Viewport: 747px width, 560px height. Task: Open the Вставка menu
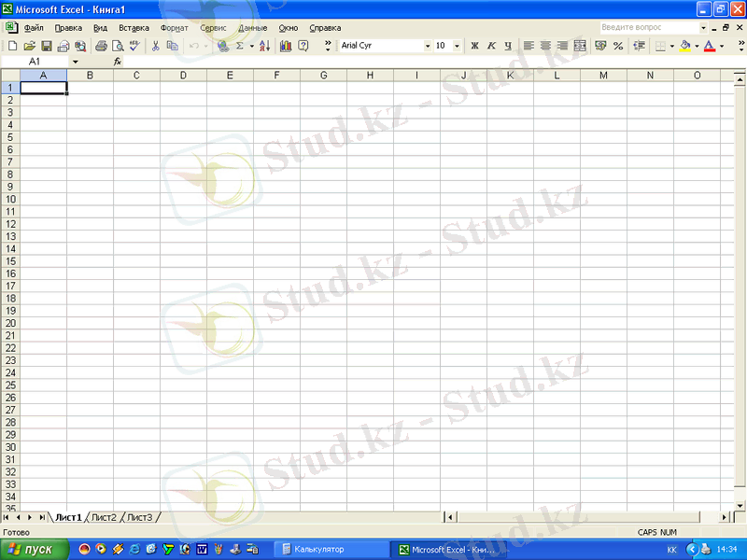pos(134,28)
